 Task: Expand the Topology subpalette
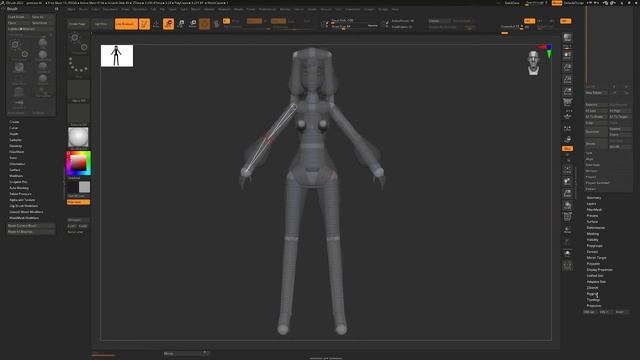[593, 300]
